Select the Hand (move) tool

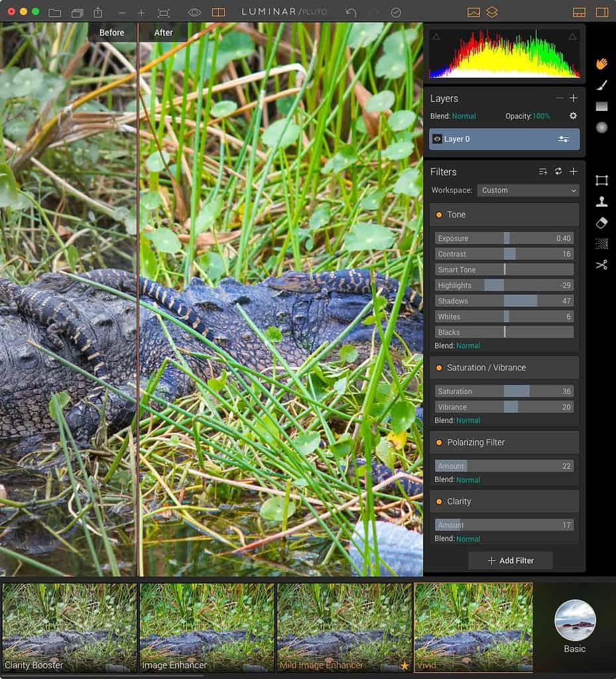coord(601,64)
